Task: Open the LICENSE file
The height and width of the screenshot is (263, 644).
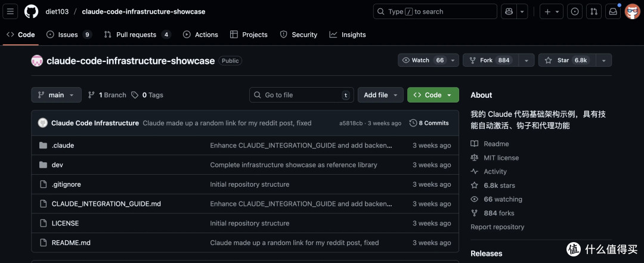Action: [66, 223]
